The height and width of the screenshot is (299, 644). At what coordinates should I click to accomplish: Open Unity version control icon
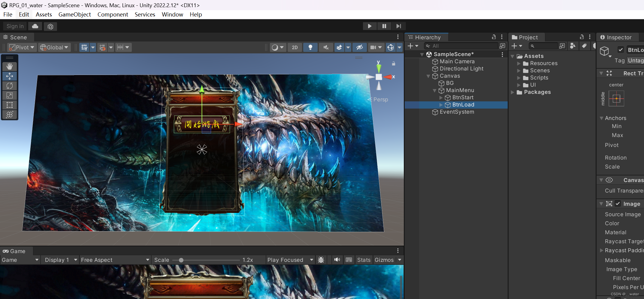(50, 26)
